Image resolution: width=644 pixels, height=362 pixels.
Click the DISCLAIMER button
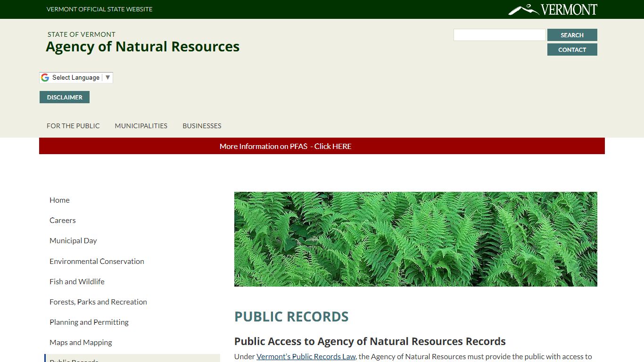point(65,97)
